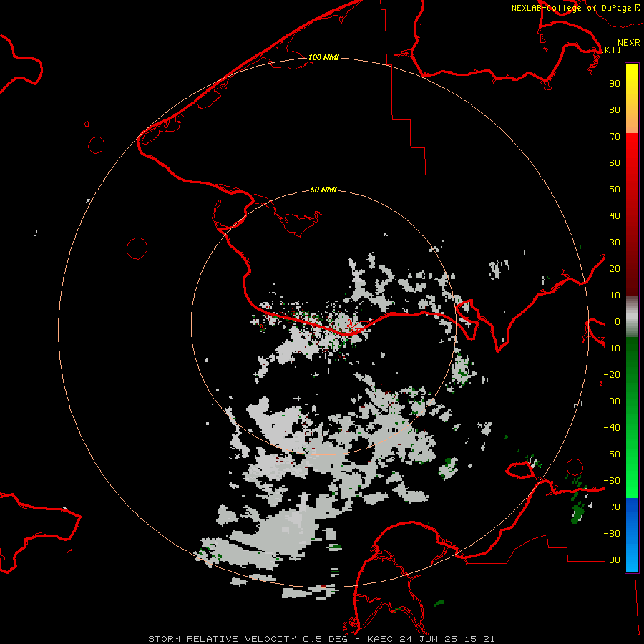Image resolution: width=644 pixels, height=644 pixels.
Task: Click the -60 value on velocity scale
Action: (x=612, y=481)
